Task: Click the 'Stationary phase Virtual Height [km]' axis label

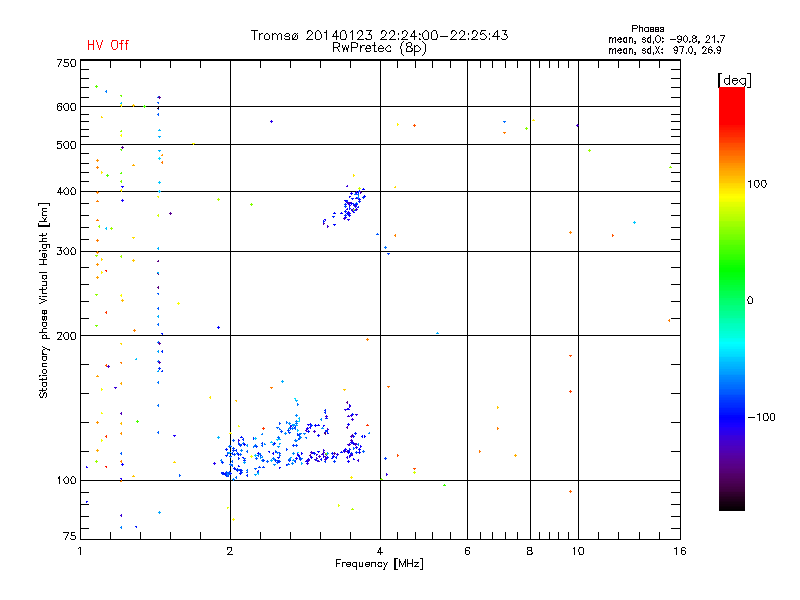Action: point(43,300)
